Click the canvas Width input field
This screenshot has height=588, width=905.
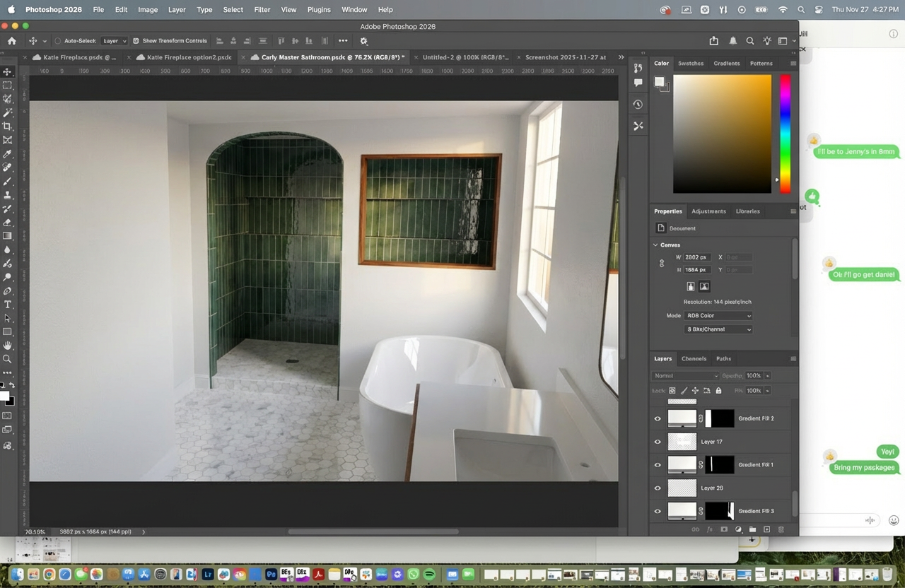click(696, 257)
